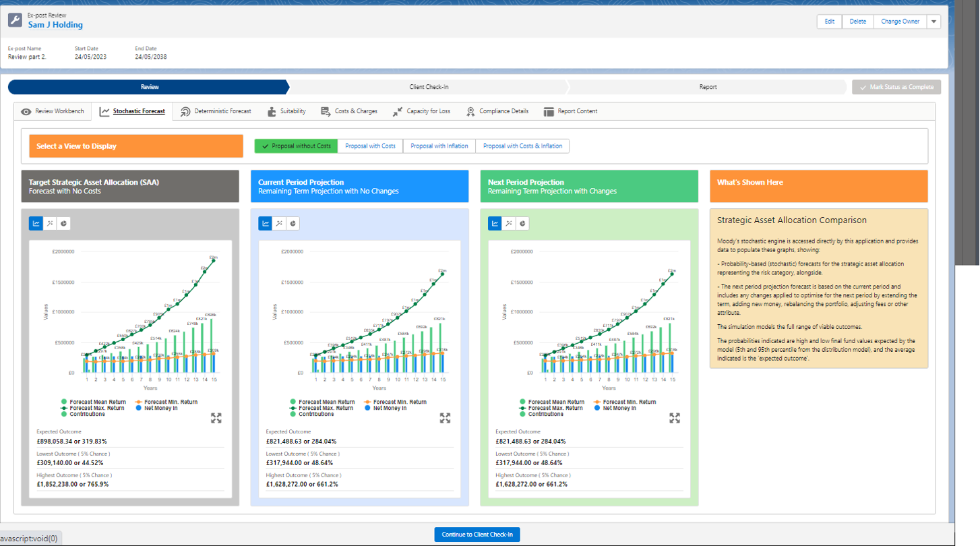Click the list icon on Costs & Charges tab
Viewport: 980px width, 546px height.
326,111
